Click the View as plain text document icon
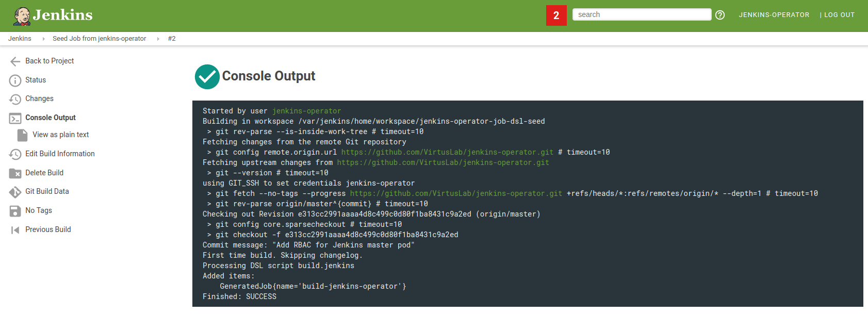Screen dimensions: 868x314 pos(22,135)
